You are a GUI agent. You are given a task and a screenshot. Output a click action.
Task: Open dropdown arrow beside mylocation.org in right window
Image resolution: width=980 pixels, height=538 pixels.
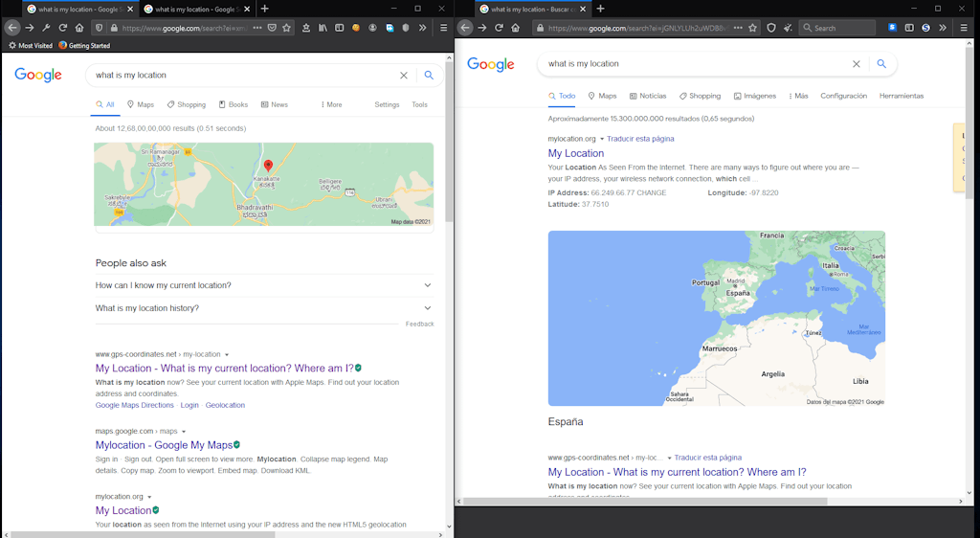602,140
